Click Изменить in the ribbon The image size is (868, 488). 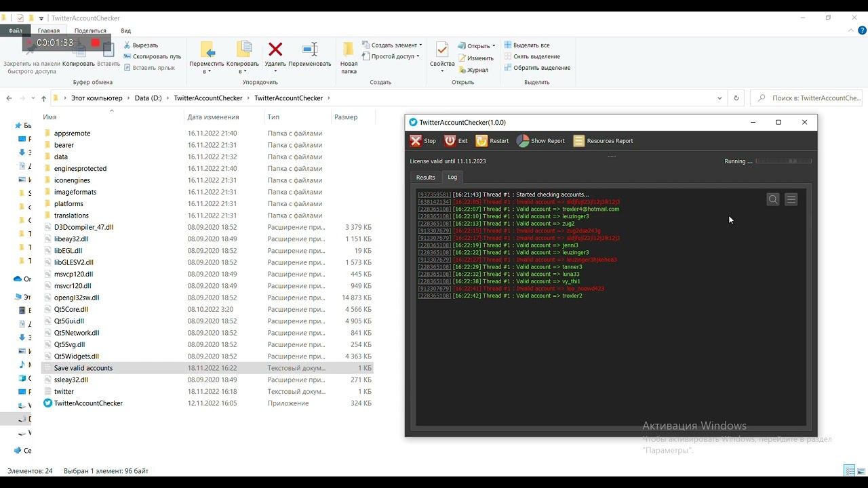[x=475, y=58]
